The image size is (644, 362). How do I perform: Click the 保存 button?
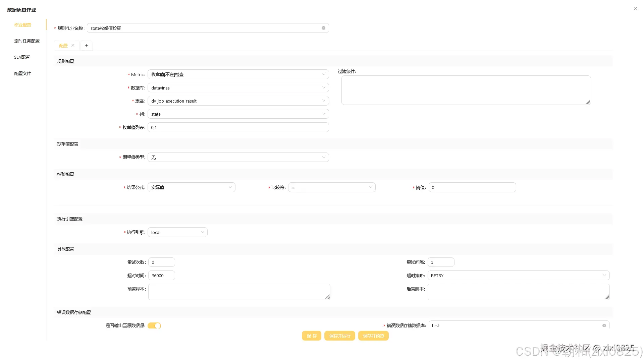tap(311, 336)
